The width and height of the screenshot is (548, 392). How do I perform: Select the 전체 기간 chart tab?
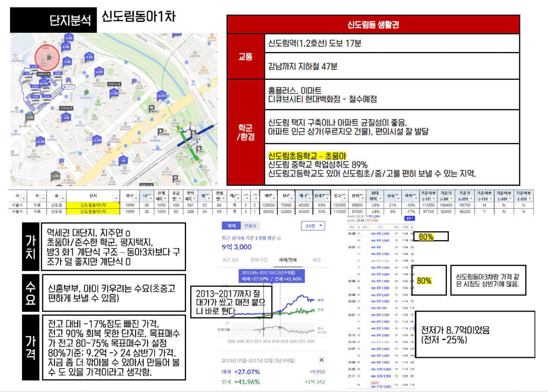click(259, 260)
